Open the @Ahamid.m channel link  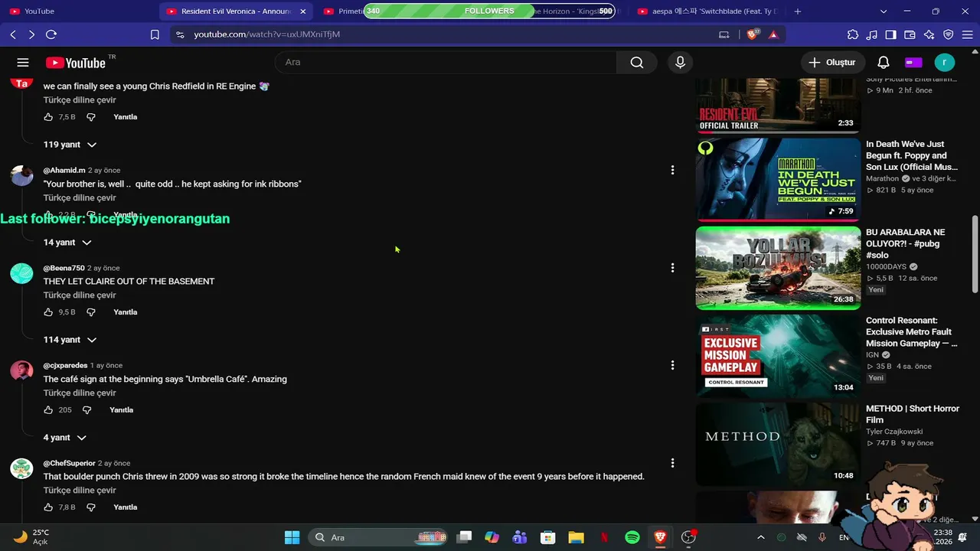64,170
